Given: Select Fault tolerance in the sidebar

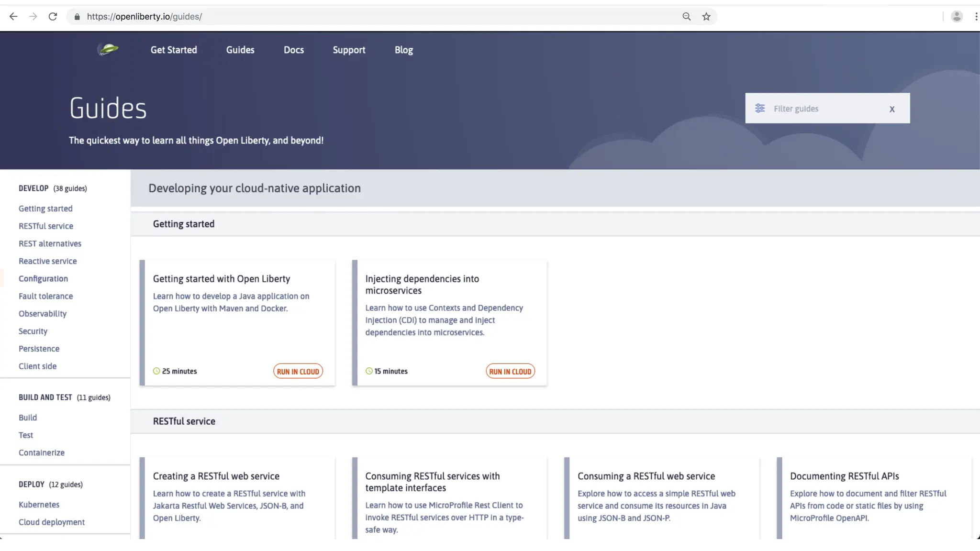Looking at the screenshot, I should 46,296.
